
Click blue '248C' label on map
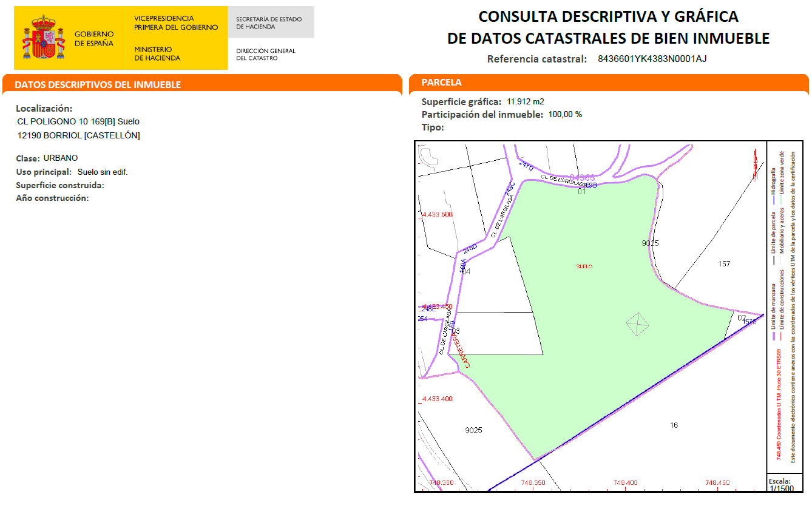pyautogui.click(x=510, y=188)
